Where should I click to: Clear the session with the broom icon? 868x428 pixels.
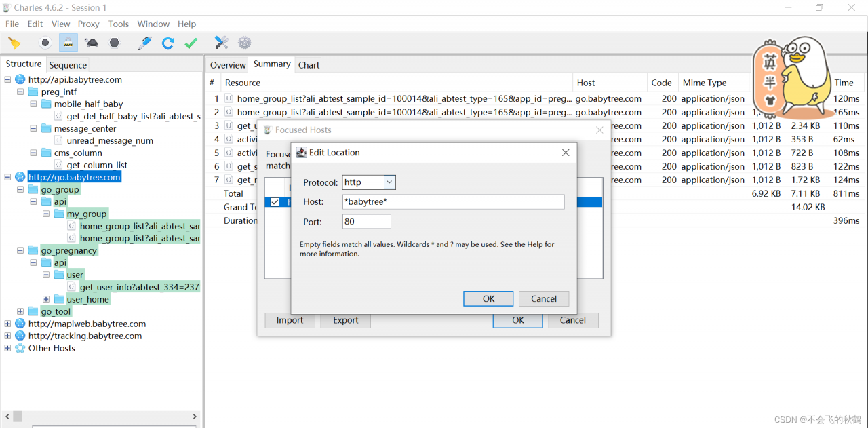click(x=14, y=43)
